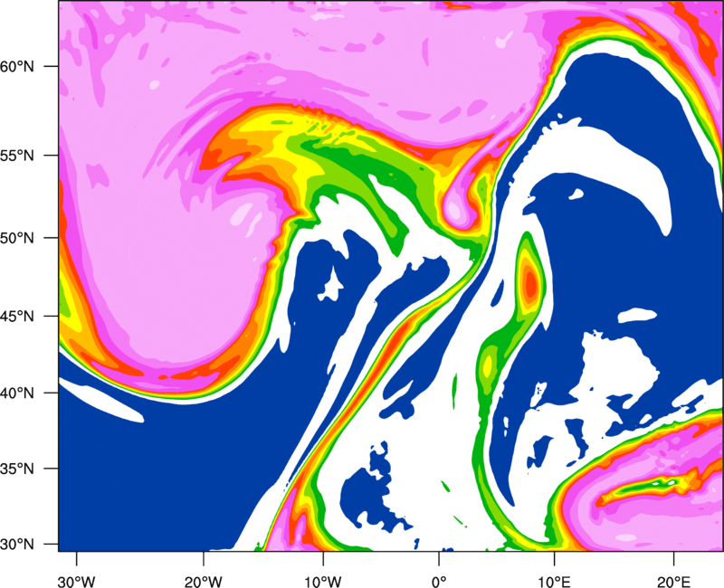Click the 60°N latitude label
This screenshot has height=588, width=724.
pos(17,66)
